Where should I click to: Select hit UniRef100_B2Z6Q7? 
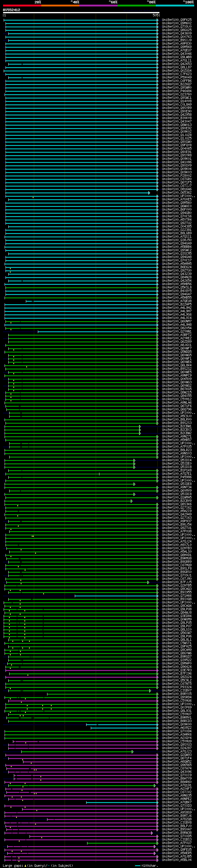(x=177, y=84)
